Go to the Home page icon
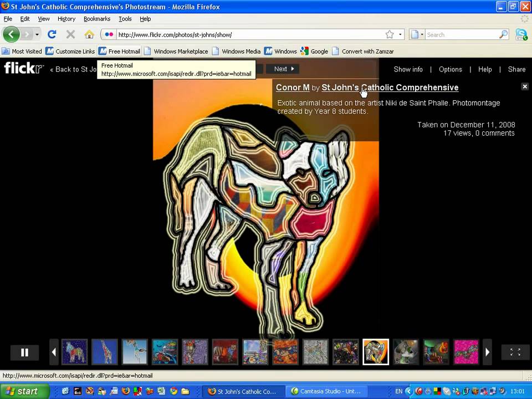 coord(89,34)
